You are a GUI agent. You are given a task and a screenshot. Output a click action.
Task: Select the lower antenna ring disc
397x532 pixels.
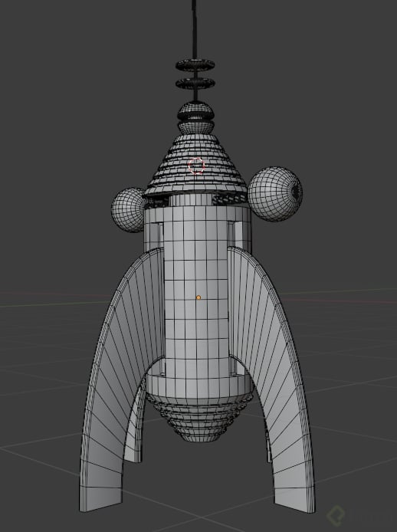pyautogui.click(x=195, y=83)
